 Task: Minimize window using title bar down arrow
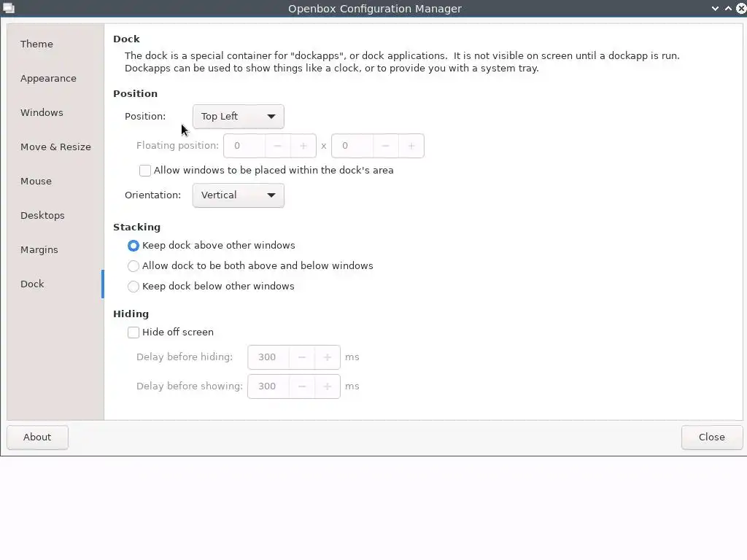(x=715, y=9)
